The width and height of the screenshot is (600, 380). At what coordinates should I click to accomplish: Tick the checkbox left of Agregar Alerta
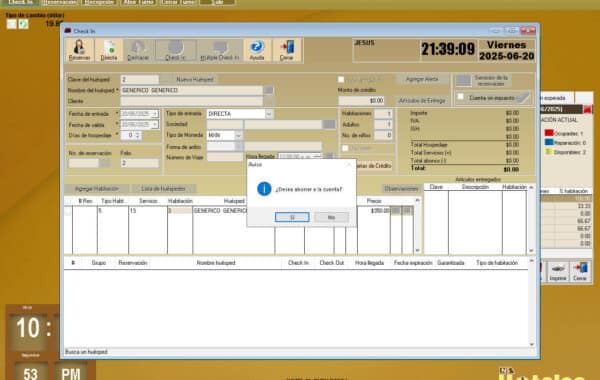coord(341,79)
